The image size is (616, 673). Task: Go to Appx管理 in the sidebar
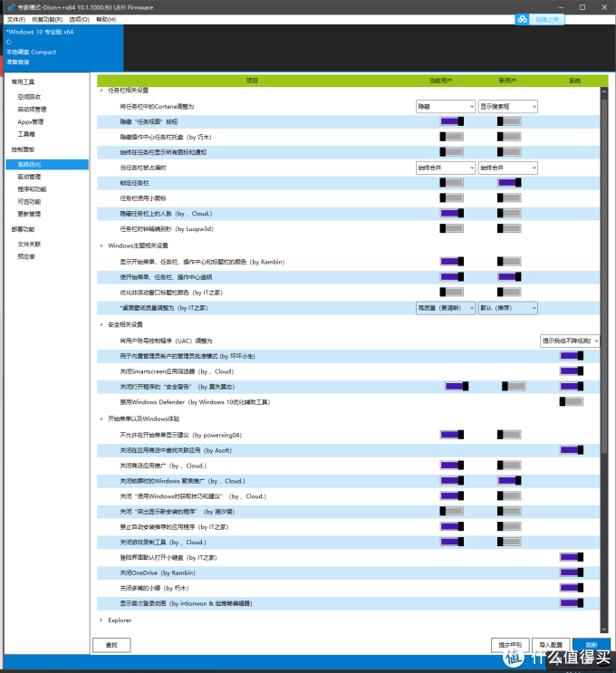pos(31,122)
